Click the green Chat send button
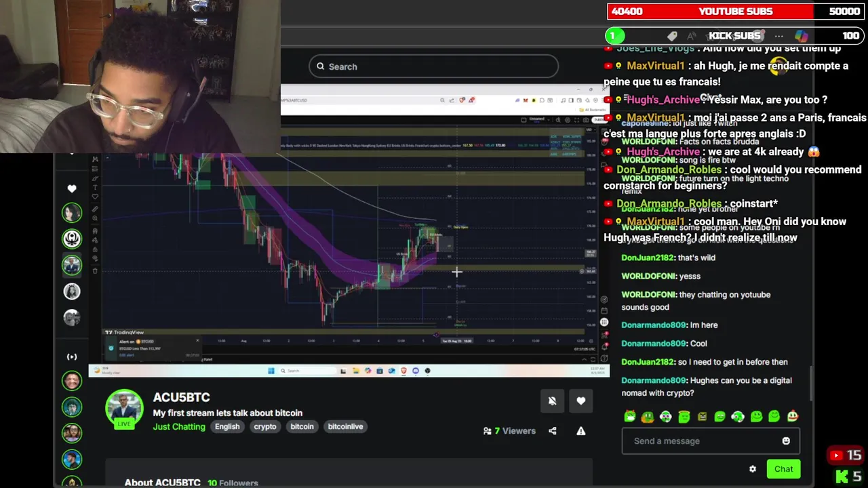 [x=783, y=469]
